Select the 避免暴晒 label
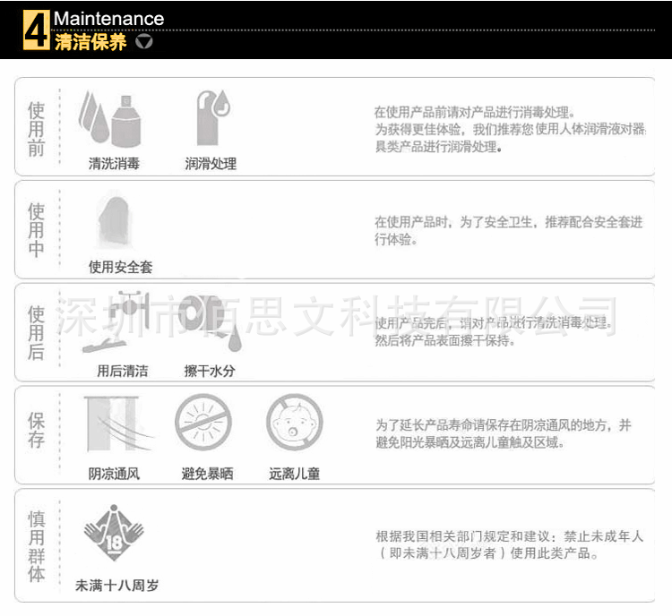The width and height of the screenshot is (672, 616). point(208,474)
